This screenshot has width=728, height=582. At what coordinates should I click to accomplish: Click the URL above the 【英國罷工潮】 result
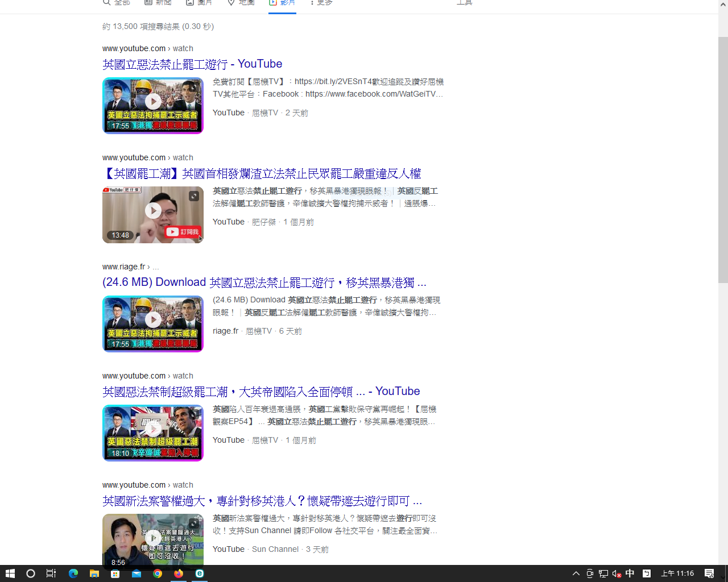pos(148,157)
